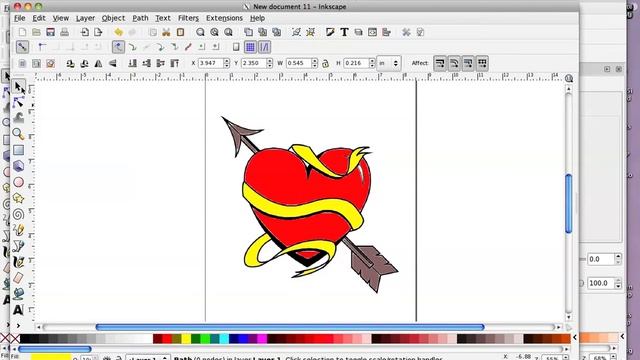Select the 3D Box tool
Image resolution: width=640 pixels, height=360 pixels.
[18, 166]
